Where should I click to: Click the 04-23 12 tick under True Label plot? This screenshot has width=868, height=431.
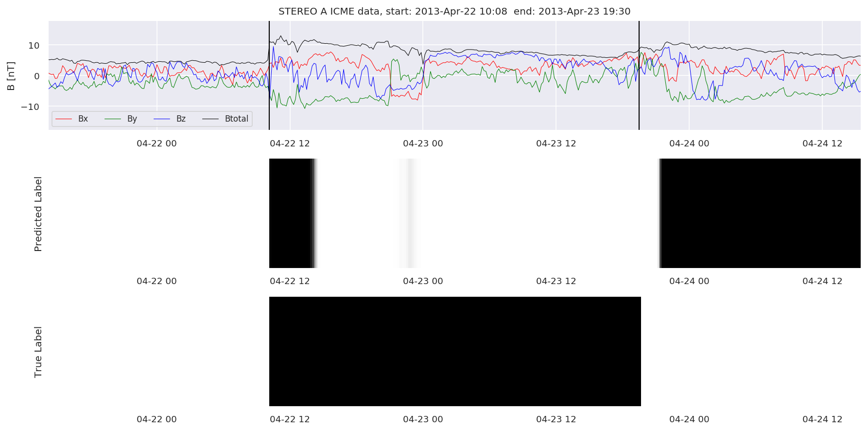[556, 419]
